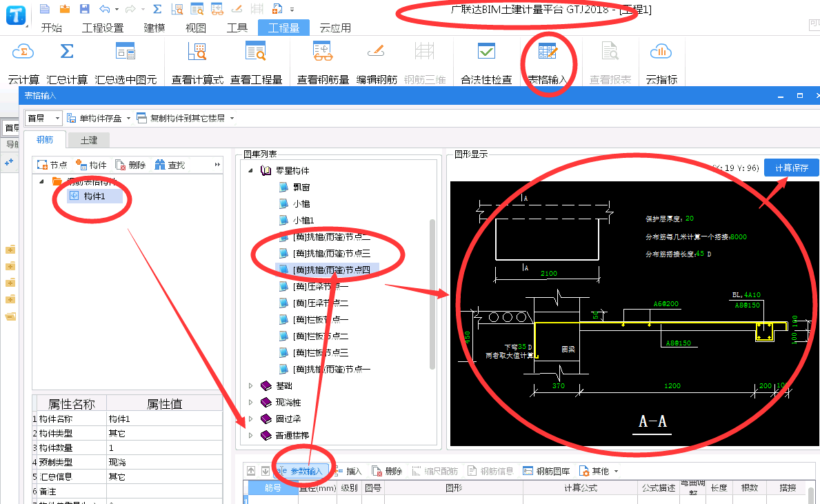Click the undo arrow icon
This screenshot has width=820, height=504.
(105, 8)
